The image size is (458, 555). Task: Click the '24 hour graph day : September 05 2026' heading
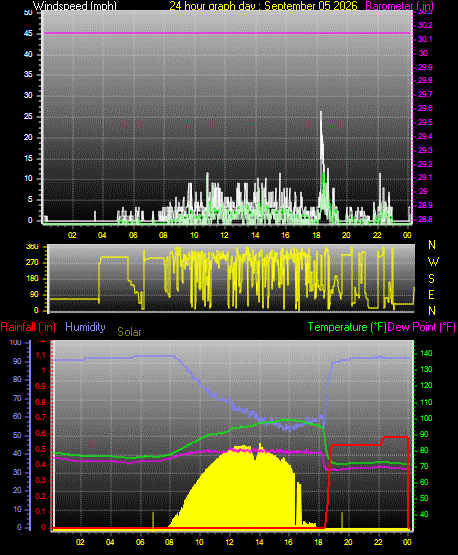point(263,5)
